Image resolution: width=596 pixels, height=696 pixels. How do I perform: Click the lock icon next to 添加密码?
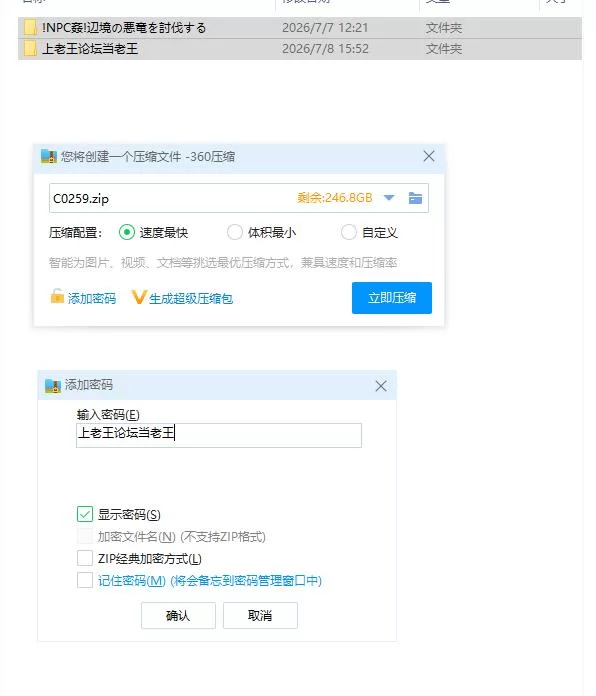tap(57, 297)
